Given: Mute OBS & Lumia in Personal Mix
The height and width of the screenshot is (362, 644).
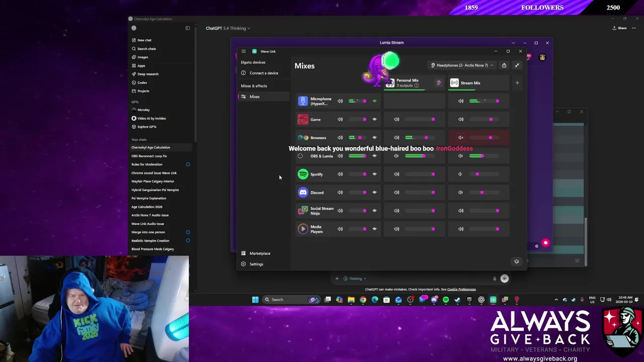Looking at the screenshot, I should 396,156.
